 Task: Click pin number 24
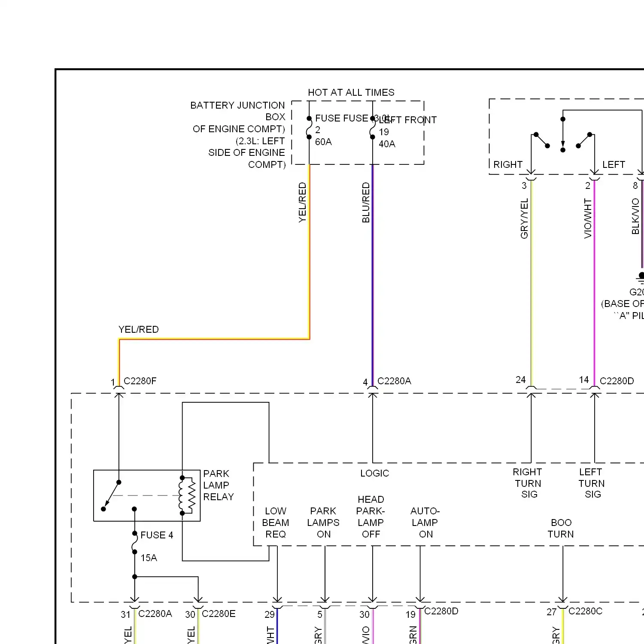coord(521,380)
